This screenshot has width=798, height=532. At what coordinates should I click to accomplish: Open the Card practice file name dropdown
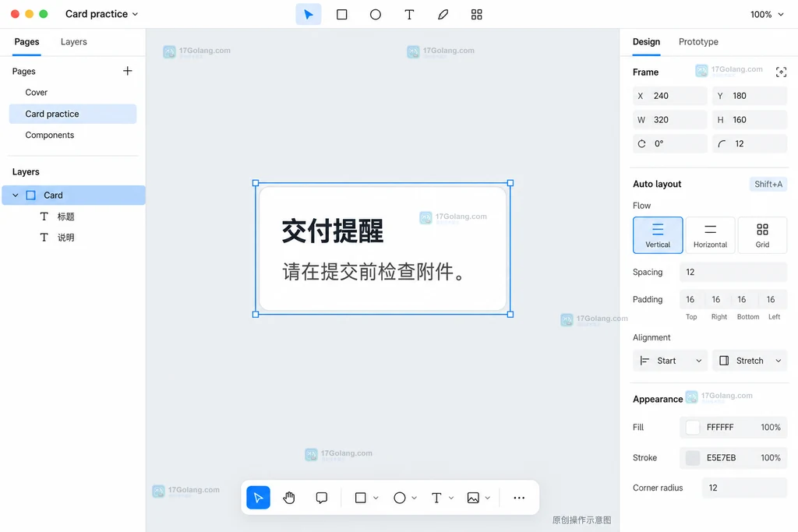(101, 14)
